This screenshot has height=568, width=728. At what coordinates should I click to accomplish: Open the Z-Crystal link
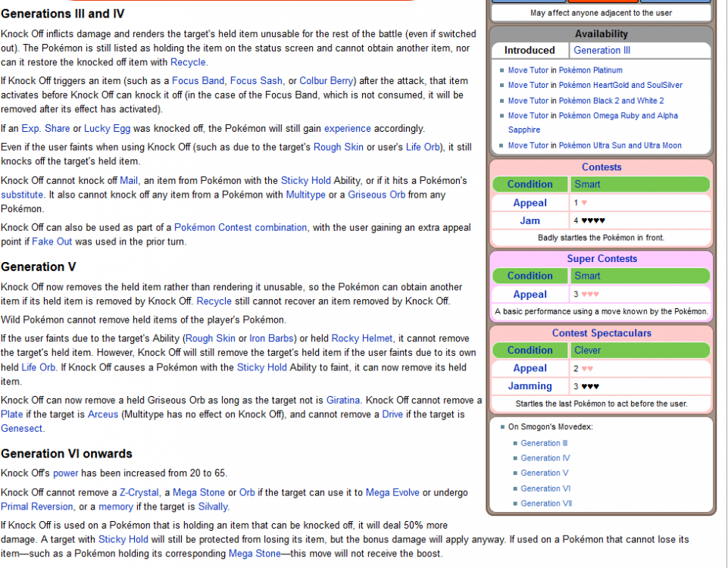139,492
